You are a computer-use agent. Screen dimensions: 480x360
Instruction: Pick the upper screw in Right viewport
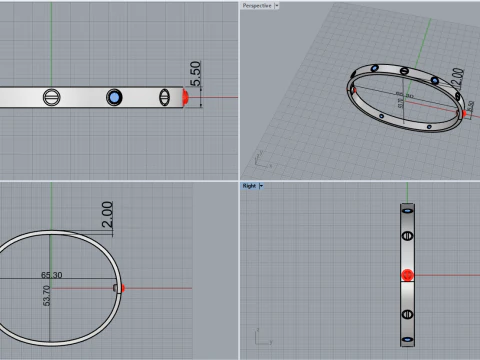(407, 236)
